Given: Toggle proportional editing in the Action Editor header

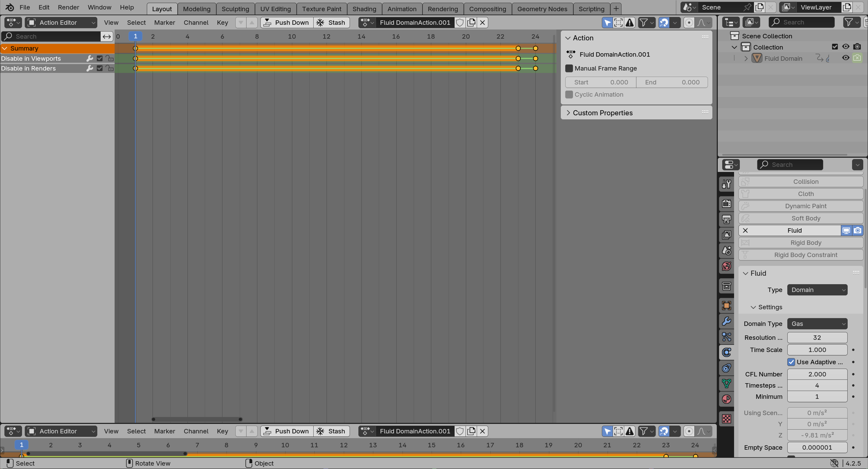Looking at the screenshot, I should pos(689,22).
